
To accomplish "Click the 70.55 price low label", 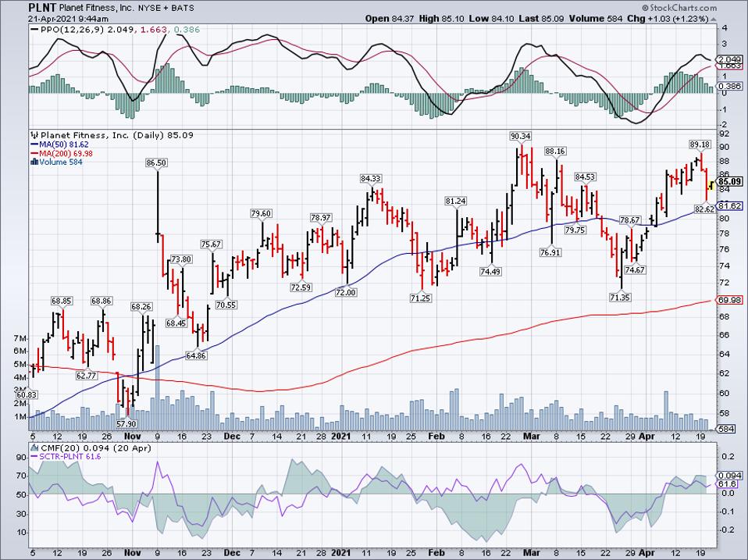I will tap(226, 305).
